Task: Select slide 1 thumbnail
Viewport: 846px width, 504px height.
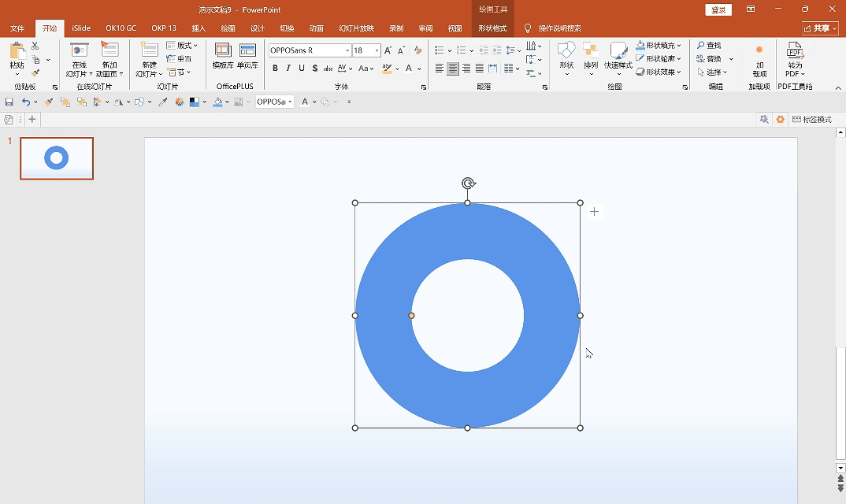Action: click(57, 158)
